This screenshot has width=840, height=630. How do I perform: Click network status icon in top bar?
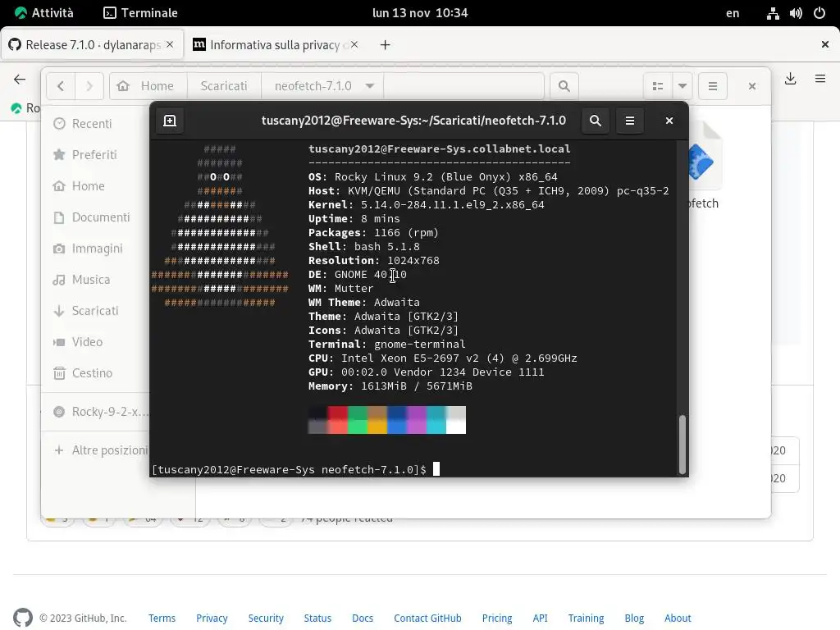773,13
